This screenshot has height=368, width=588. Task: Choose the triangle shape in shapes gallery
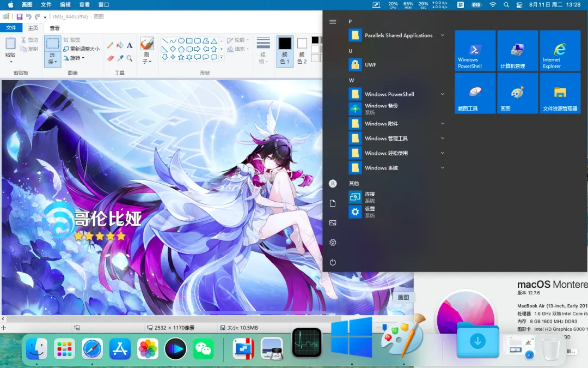tap(214, 41)
